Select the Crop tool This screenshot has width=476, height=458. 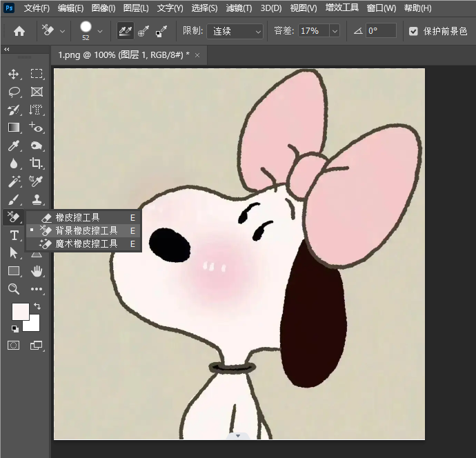(37, 163)
